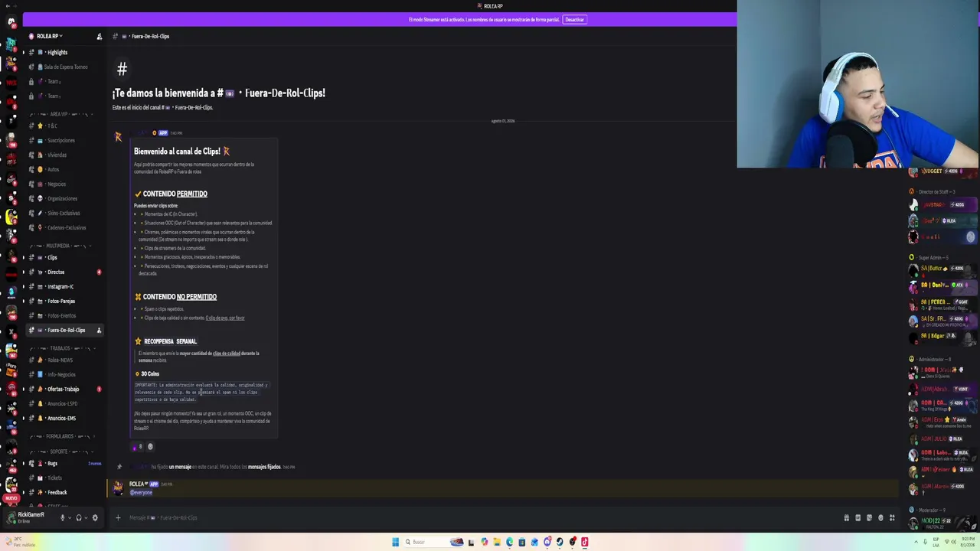
Task: Open User Settings gear icon
Action: tap(95, 517)
